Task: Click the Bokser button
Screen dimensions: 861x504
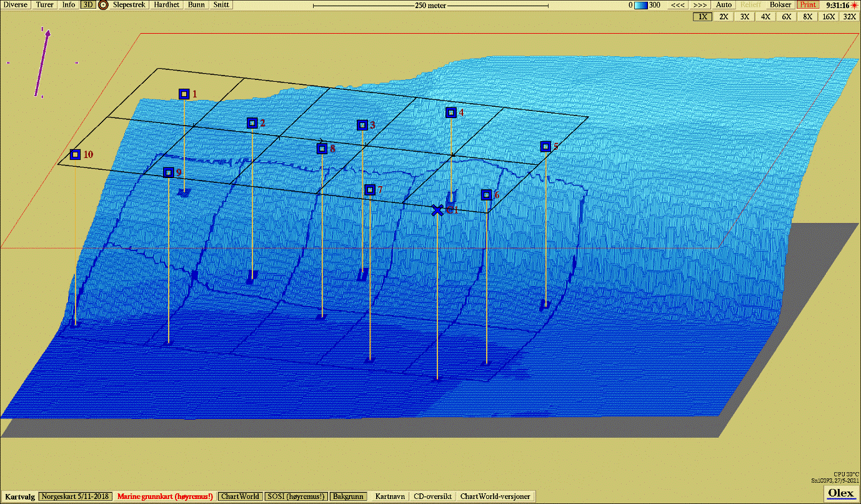Action: pos(780,5)
